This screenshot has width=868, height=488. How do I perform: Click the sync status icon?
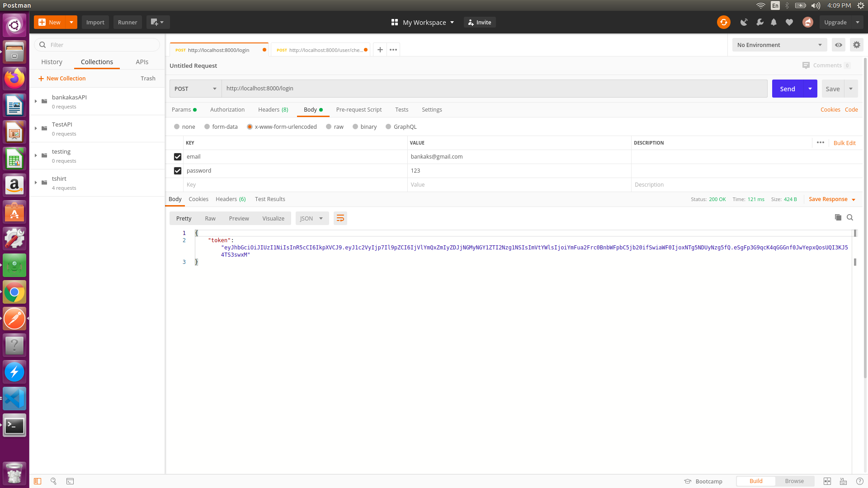tap(723, 22)
